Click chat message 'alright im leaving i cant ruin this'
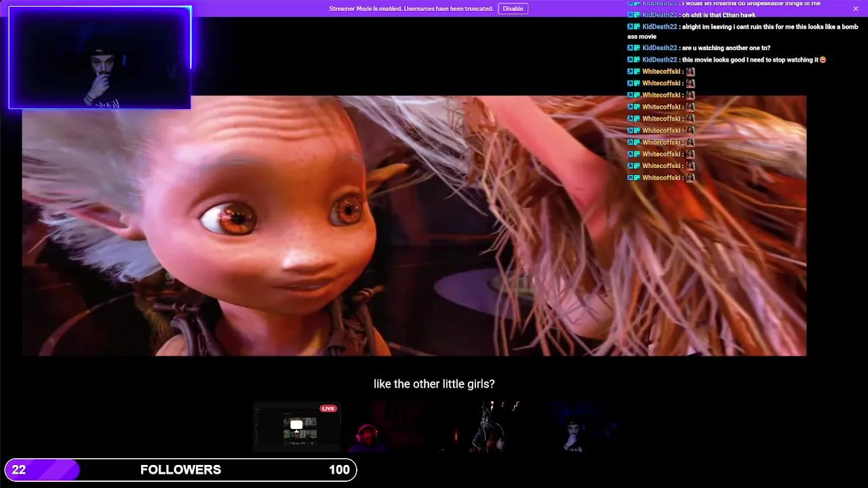868x488 pixels. [743, 31]
